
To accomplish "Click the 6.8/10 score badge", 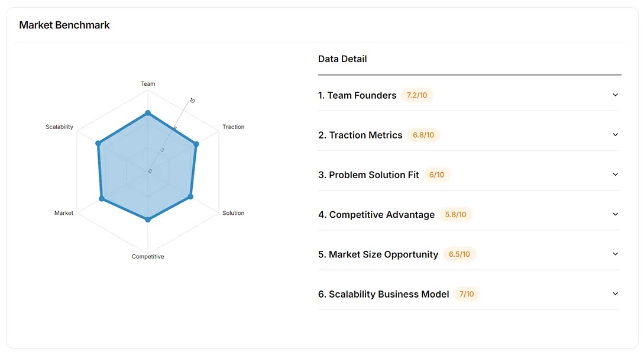I will tap(423, 135).
